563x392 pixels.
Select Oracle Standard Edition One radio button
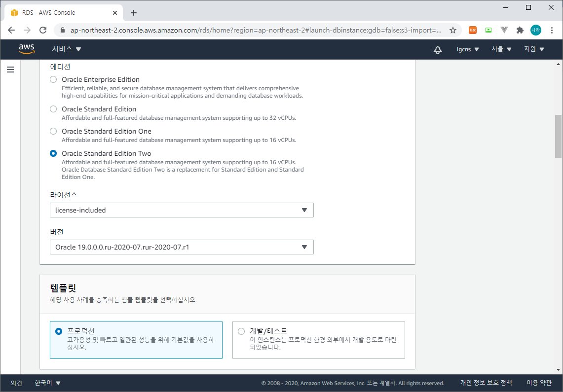click(x=53, y=131)
